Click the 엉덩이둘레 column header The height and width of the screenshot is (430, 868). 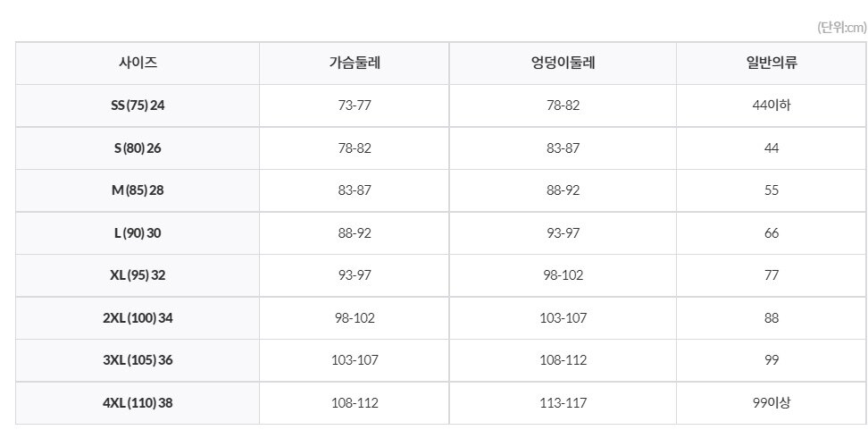click(563, 63)
